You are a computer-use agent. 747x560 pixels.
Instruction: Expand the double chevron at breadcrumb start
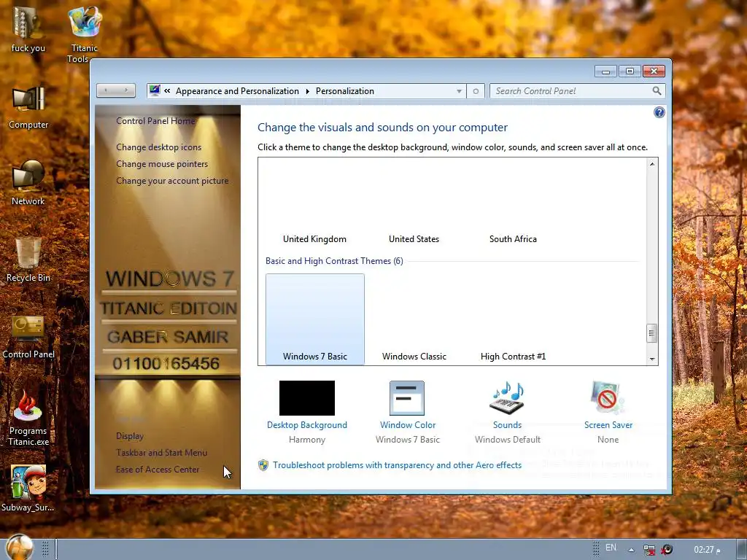coord(167,90)
